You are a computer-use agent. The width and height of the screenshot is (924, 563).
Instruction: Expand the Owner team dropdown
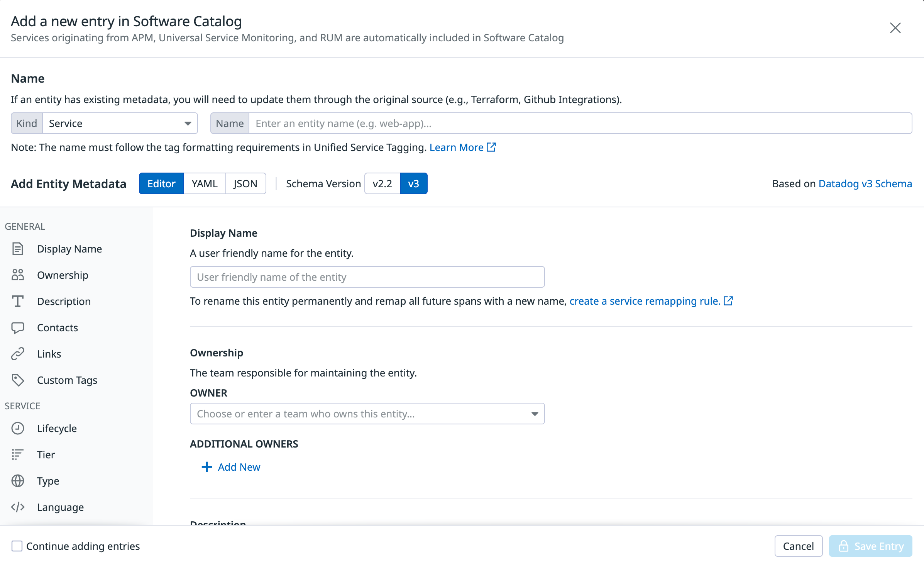pyautogui.click(x=367, y=414)
